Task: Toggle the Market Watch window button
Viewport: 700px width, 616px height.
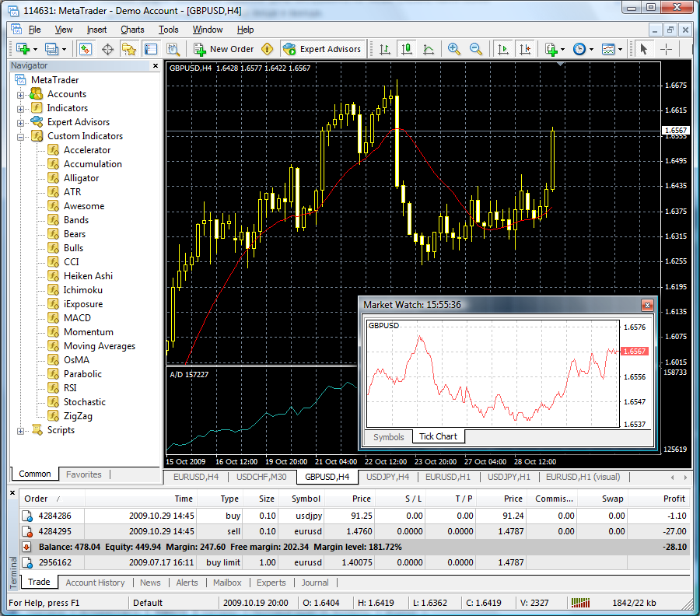Action: [x=85, y=49]
